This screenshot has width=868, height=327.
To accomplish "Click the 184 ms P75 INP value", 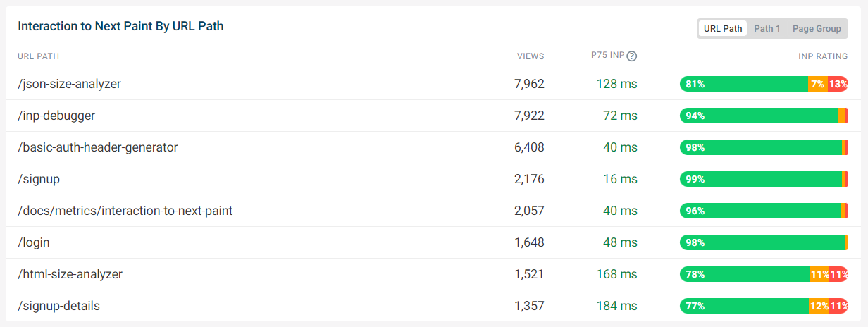I will coord(616,306).
